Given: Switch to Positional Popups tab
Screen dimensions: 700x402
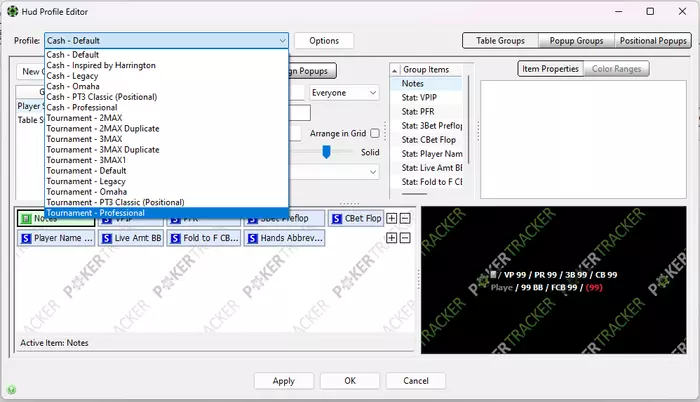Looking at the screenshot, I should tap(653, 41).
